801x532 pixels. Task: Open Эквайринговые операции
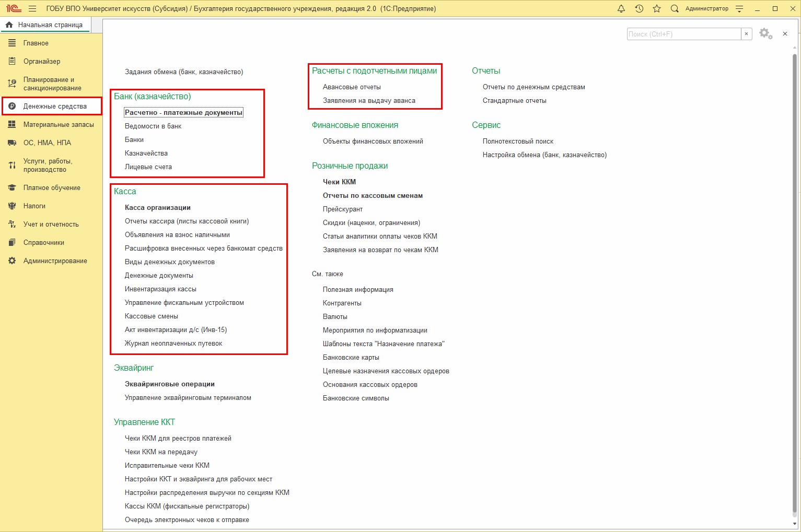coord(170,384)
